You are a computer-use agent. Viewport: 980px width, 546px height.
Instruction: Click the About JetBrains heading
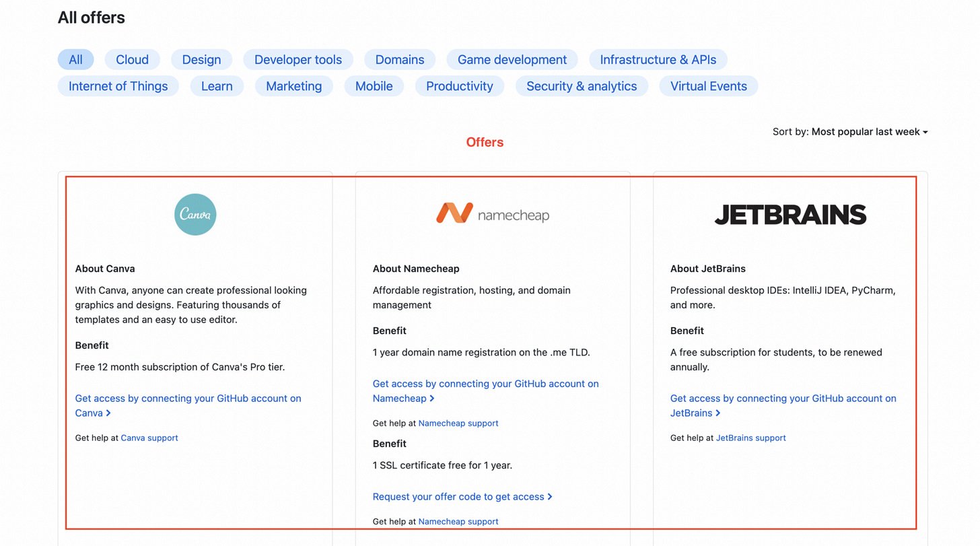click(x=708, y=269)
